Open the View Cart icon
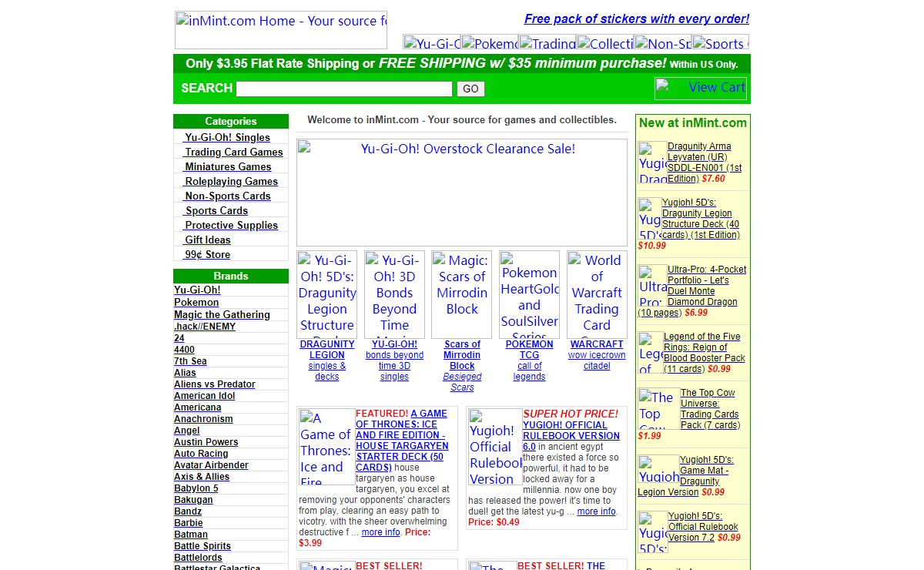Viewport: 924px width, 570px height. click(x=701, y=88)
